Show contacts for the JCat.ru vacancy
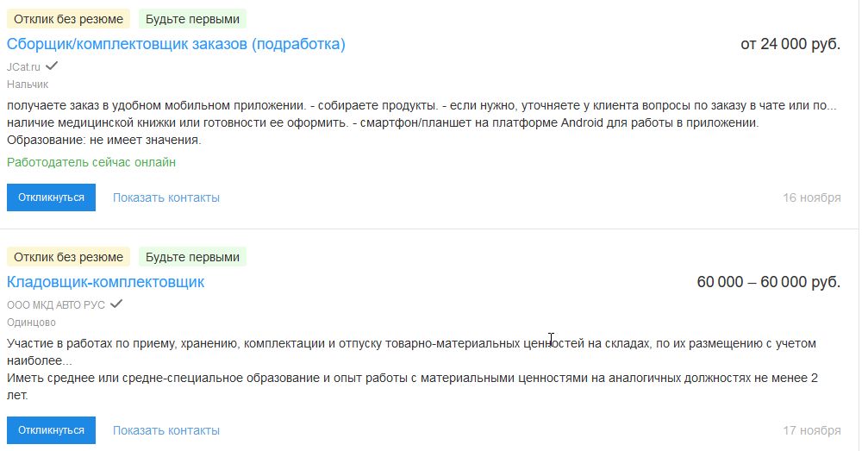 (x=165, y=197)
